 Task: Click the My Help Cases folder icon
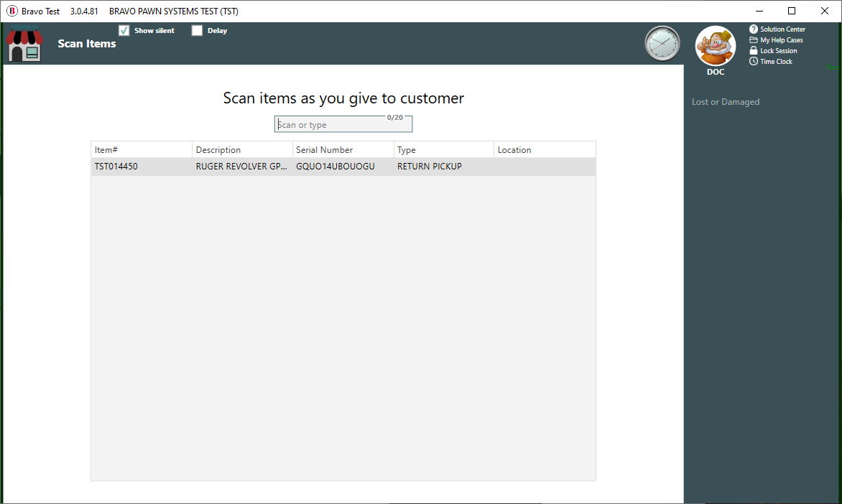point(754,39)
